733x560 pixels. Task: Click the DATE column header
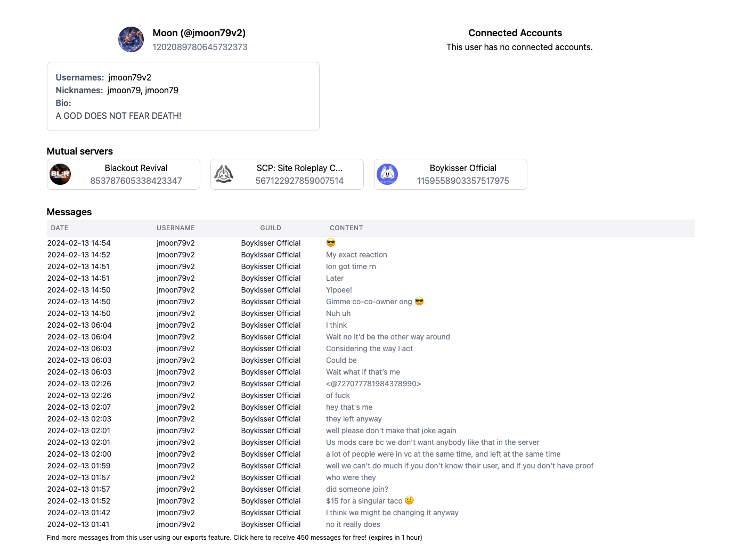point(60,228)
